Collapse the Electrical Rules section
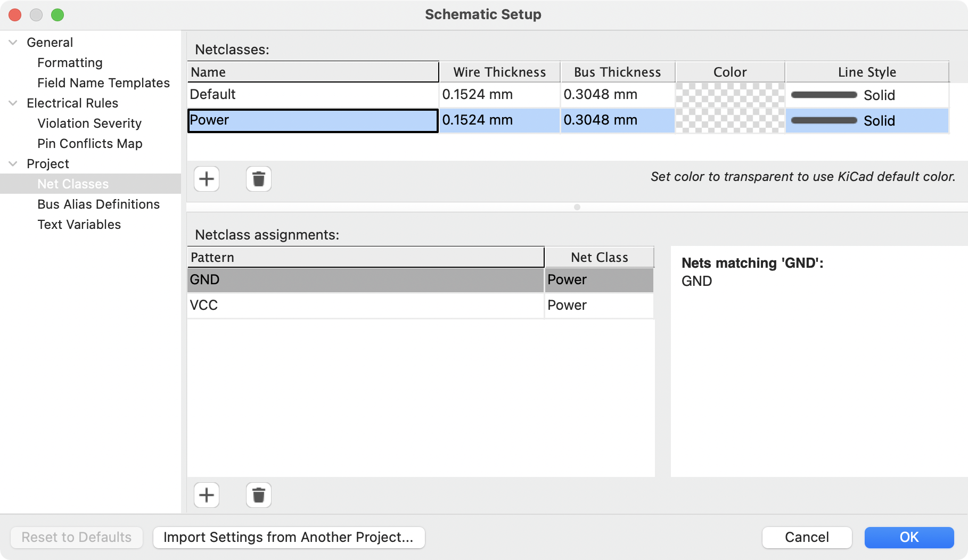Screen dimensions: 968x560 (13, 103)
